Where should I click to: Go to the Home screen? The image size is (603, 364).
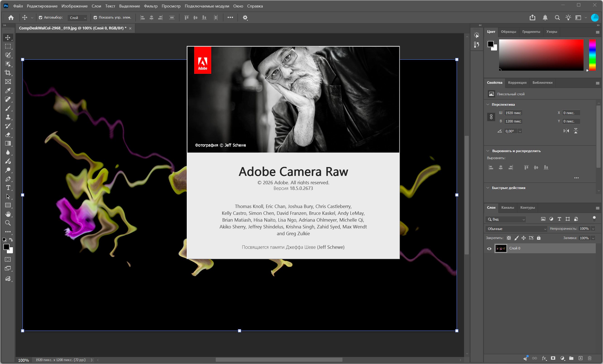pyautogui.click(x=11, y=18)
